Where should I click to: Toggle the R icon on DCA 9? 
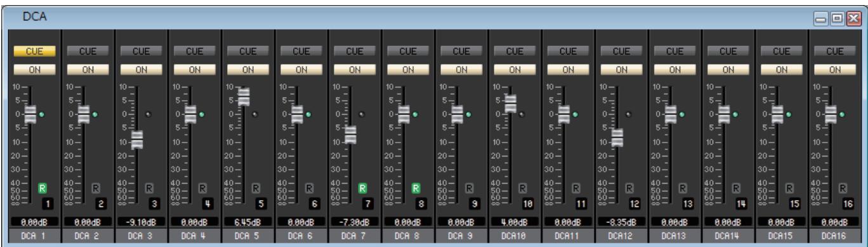coord(470,187)
